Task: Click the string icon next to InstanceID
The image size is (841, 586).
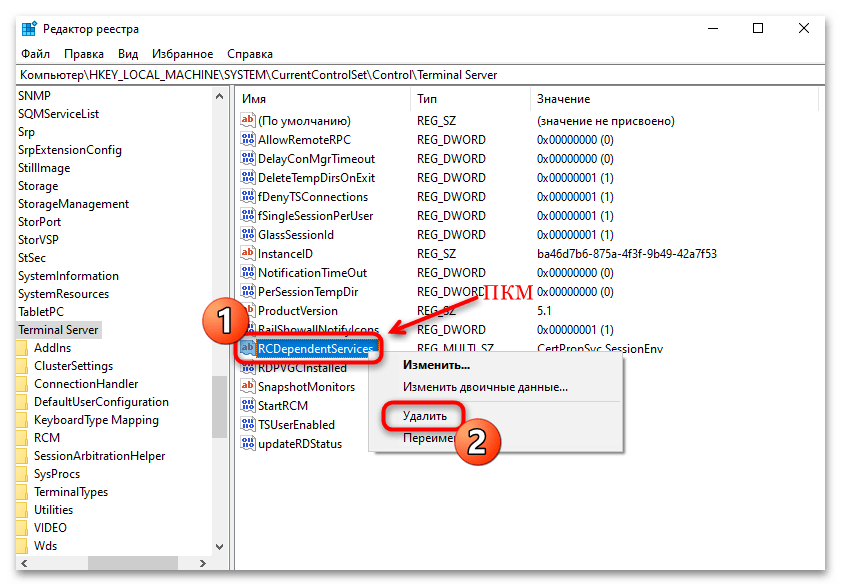Action: coord(247,253)
